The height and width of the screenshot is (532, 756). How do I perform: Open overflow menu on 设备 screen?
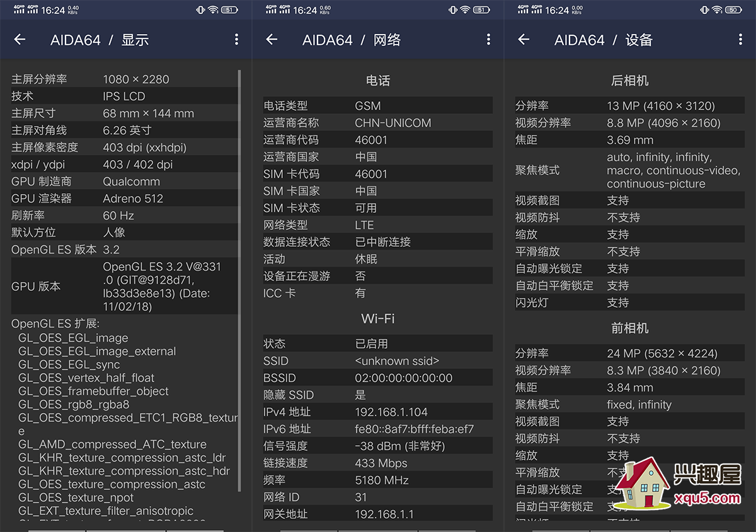pyautogui.click(x=740, y=40)
